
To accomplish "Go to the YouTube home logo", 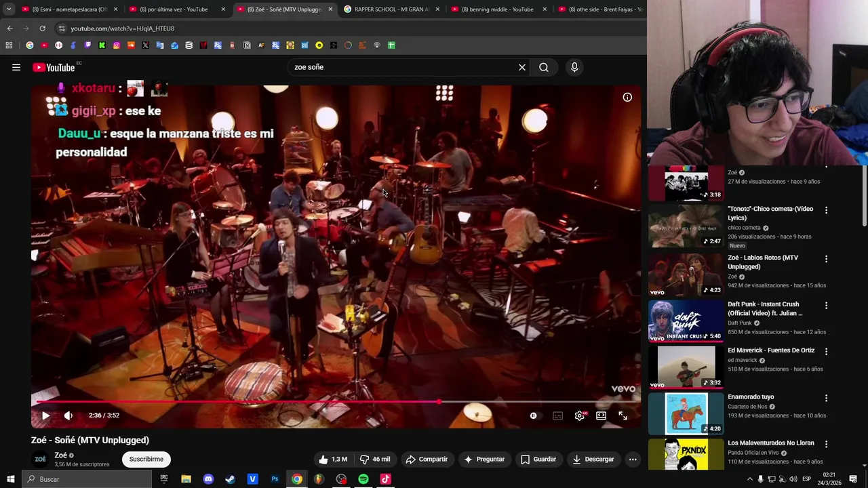I will pyautogui.click(x=54, y=67).
